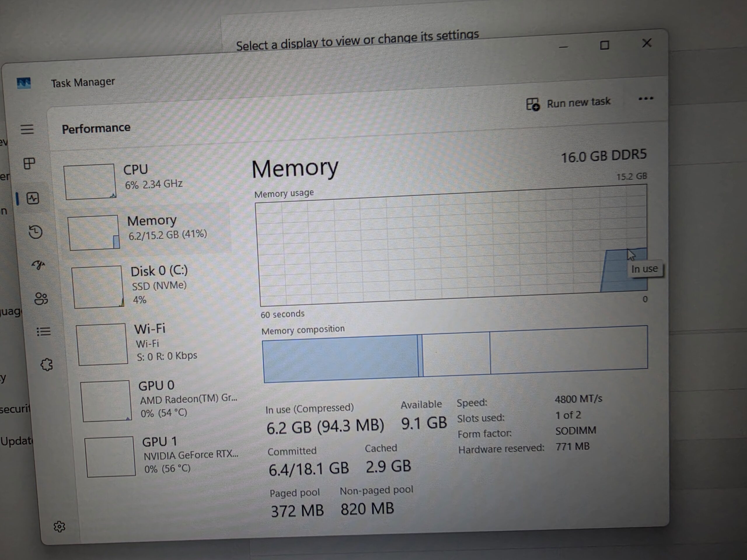
Task: Click the GPU 0 mini graph thumbnail
Action: click(106, 401)
